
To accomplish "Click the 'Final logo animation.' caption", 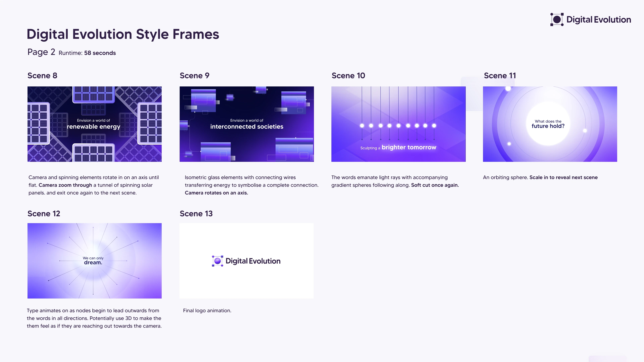I will (207, 310).
